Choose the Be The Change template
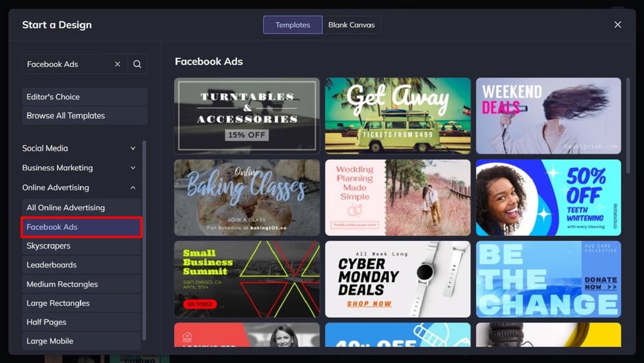644x363 pixels. coord(548,279)
